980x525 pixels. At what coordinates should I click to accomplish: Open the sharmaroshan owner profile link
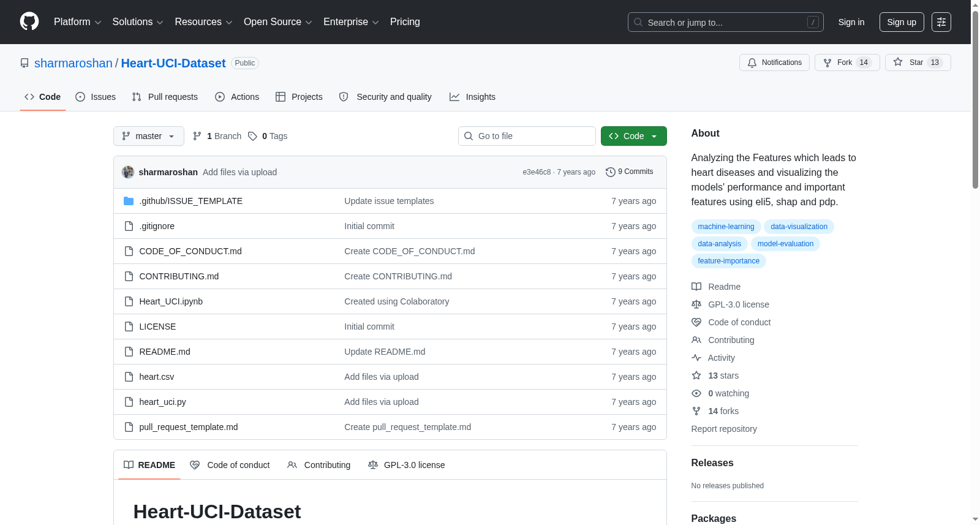73,63
